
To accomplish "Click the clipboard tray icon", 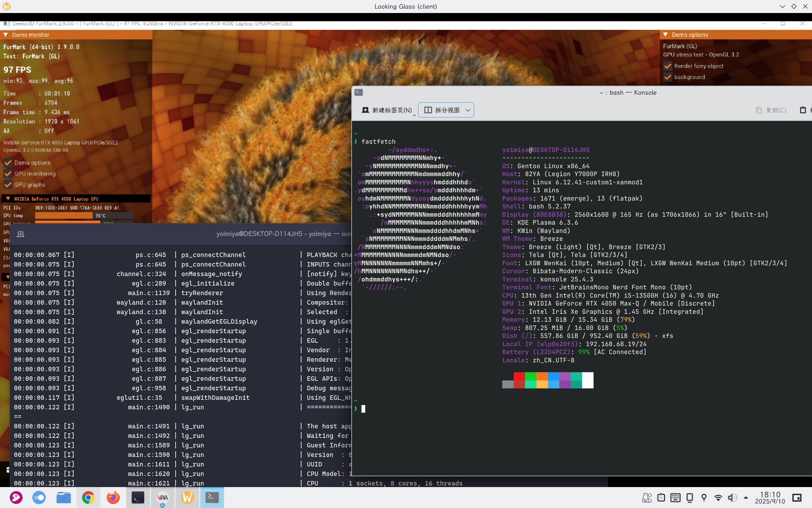I will pyautogui.click(x=661, y=498).
